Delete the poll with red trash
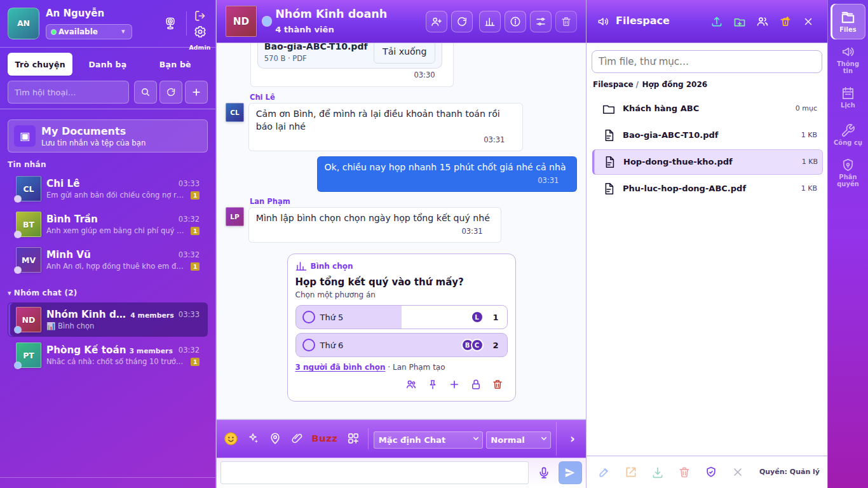The width and height of the screenshot is (868, 488). [x=498, y=384]
